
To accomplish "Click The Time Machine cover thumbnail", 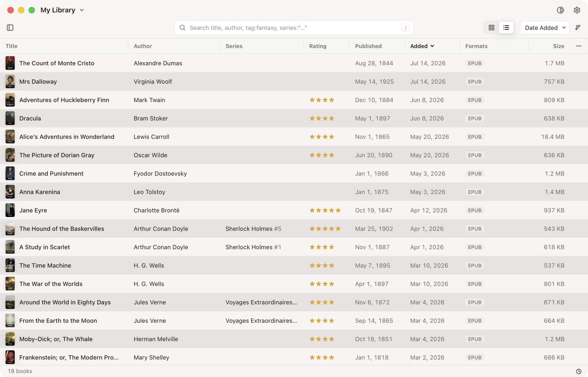I will coord(10,266).
